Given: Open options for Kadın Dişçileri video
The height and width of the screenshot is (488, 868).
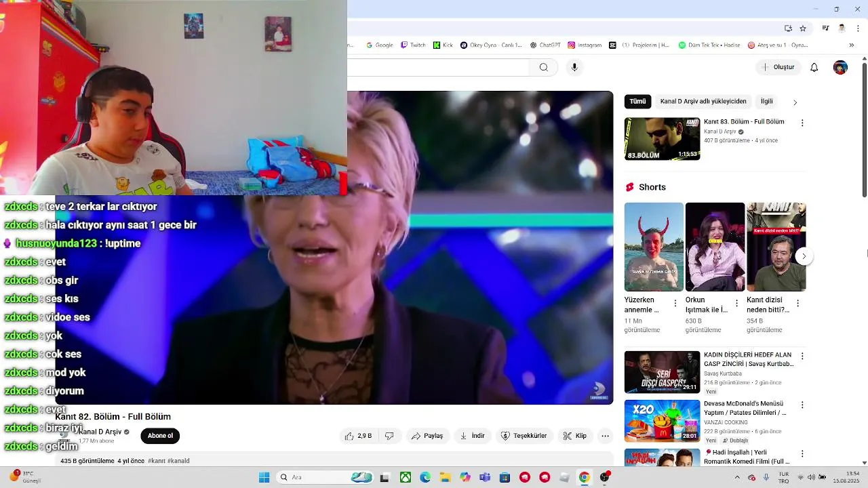Looking at the screenshot, I should 802,356.
